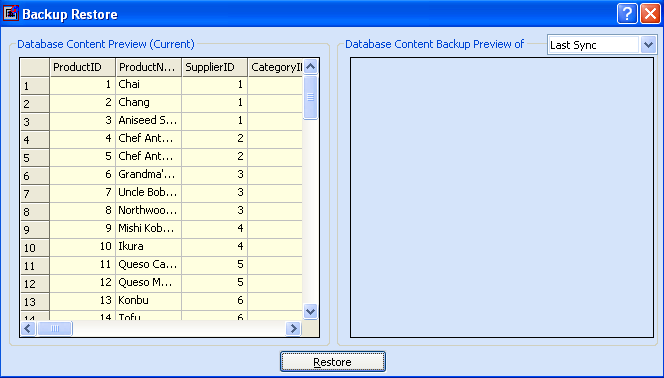Select row header number 10

click(x=35, y=247)
